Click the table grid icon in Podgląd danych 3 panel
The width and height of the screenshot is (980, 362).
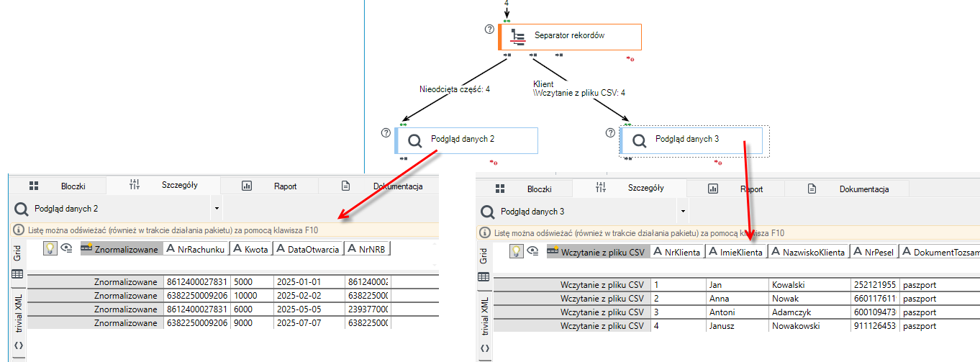(x=484, y=277)
